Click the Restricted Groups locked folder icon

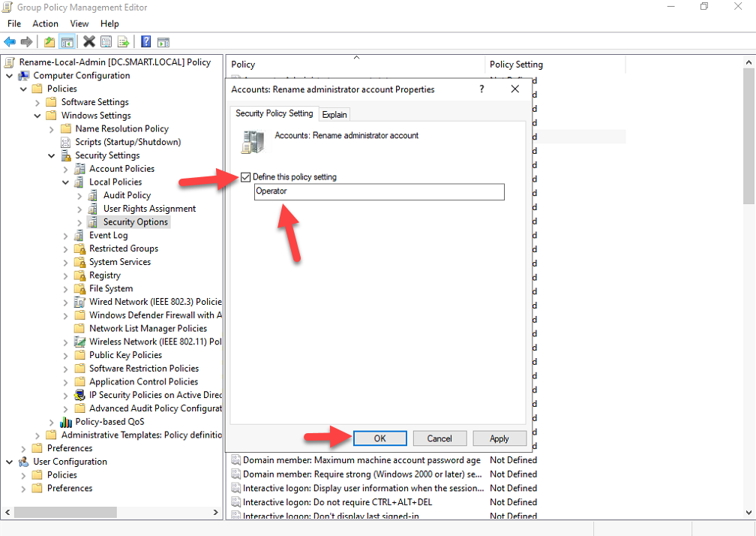point(80,249)
